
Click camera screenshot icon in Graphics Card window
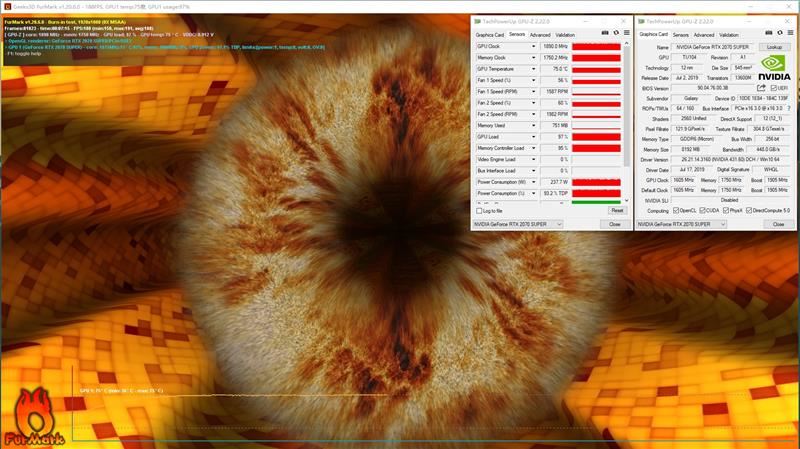[769, 33]
